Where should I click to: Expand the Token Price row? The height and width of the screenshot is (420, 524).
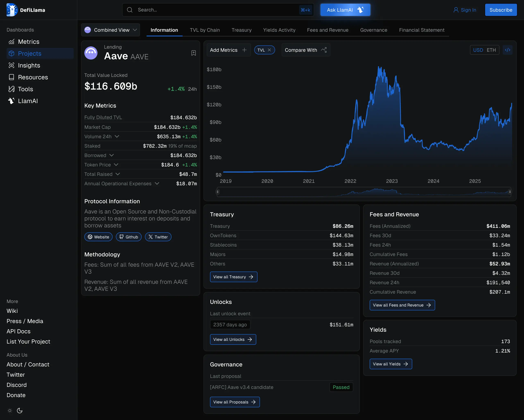(116, 165)
